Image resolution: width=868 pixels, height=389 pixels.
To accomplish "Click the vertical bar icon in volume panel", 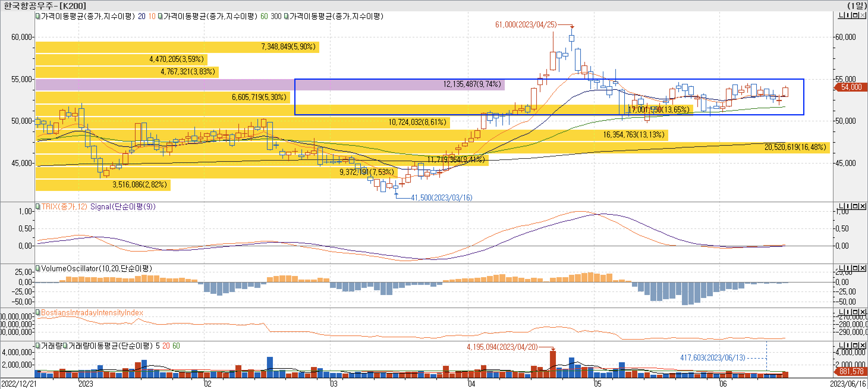I will (x=849, y=345).
